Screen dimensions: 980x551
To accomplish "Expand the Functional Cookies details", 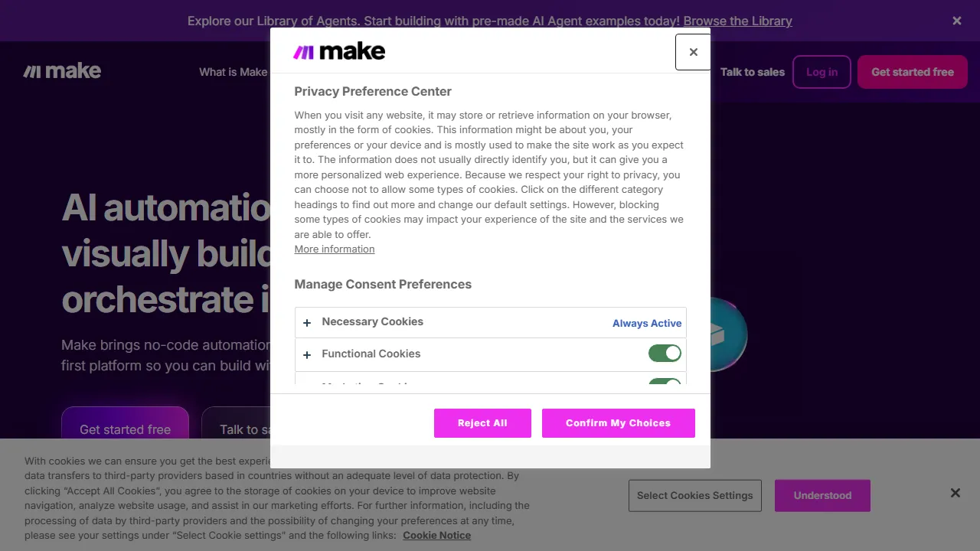I will (307, 354).
